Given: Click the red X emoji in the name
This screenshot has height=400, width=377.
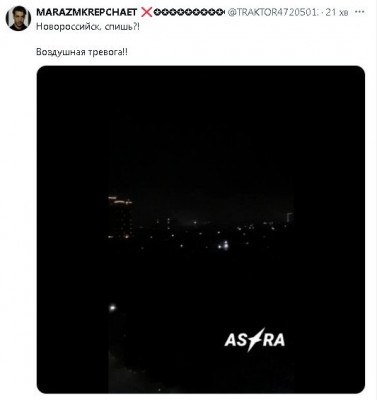Looking at the screenshot, I should pos(146,12).
